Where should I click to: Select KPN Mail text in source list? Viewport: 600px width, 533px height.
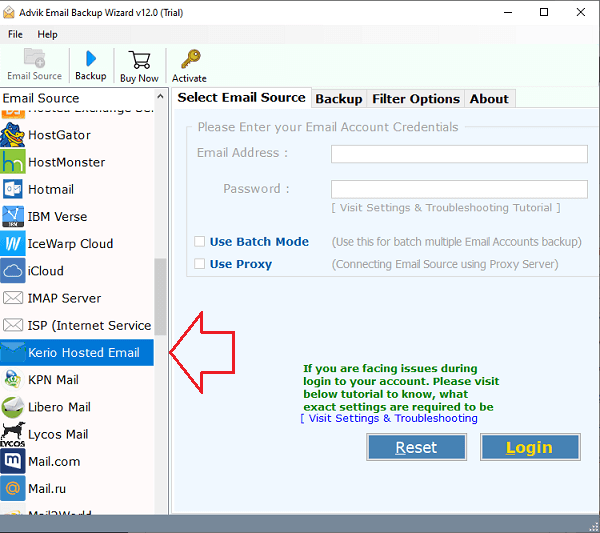(x=53, y=380)
